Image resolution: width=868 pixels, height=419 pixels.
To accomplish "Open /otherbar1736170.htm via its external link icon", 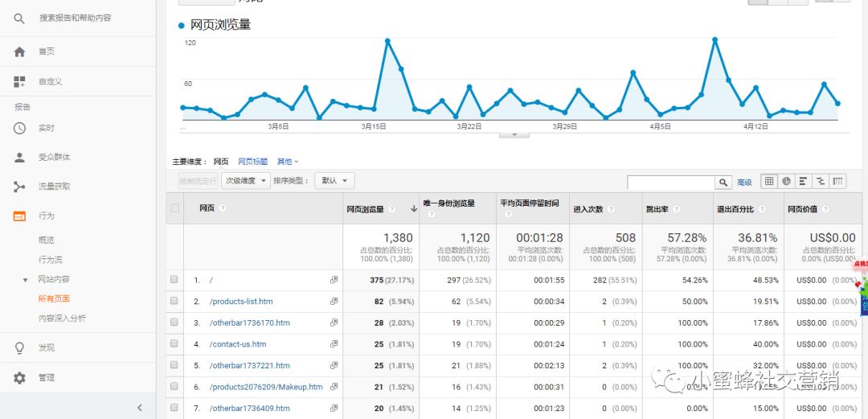I will pos(334,322).
